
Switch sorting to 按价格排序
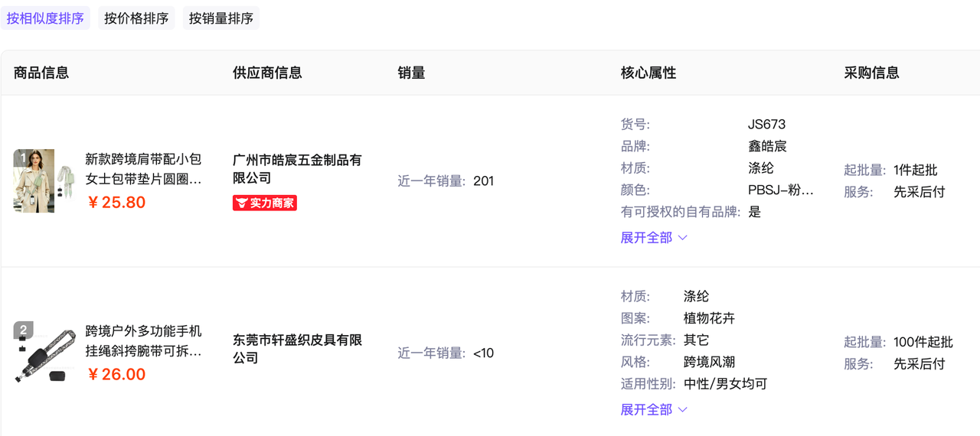pyautogui.click(x=136, y=18)
